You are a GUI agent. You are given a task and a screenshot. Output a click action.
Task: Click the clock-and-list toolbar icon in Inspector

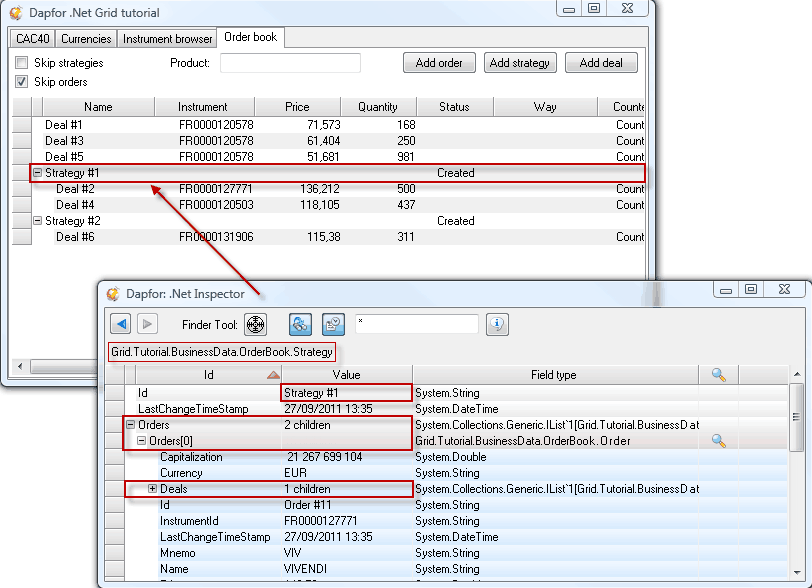pos(334,324)
